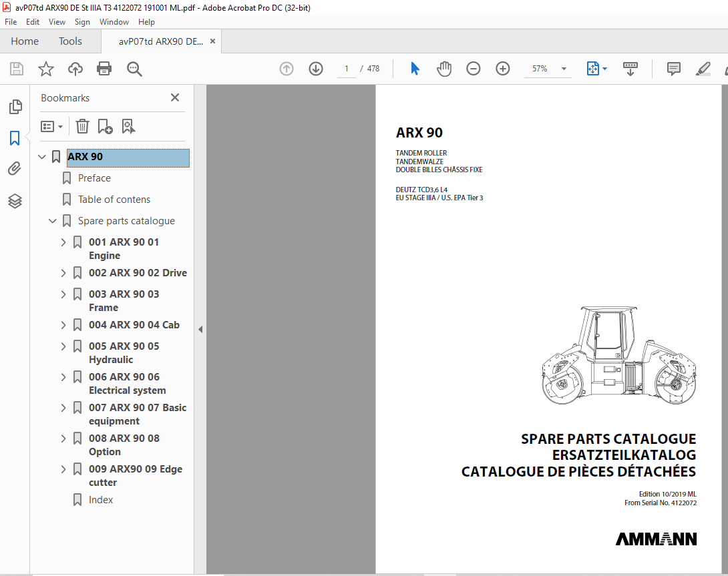Image resolution: width=728 pixels, height=576 pixels.
Task: Collapse the ARX 90 root bookmark
Action: point(42,157)
